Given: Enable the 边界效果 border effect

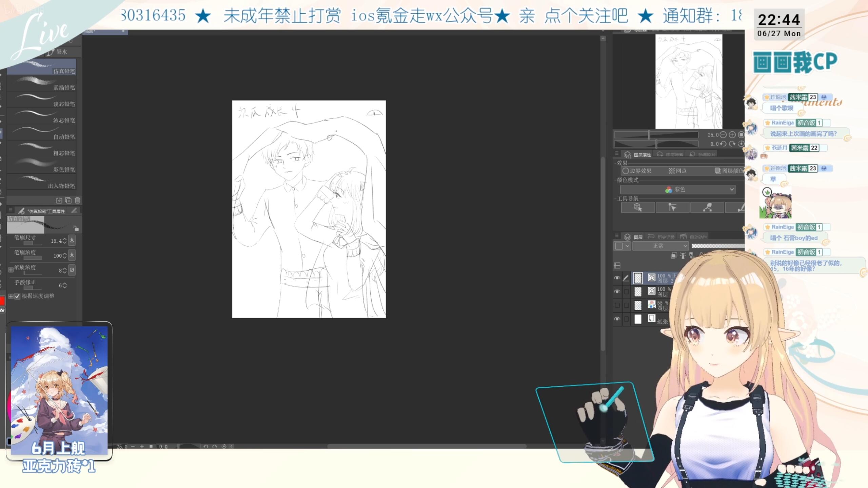Looking at the screenshot, I should click(637, 171).
